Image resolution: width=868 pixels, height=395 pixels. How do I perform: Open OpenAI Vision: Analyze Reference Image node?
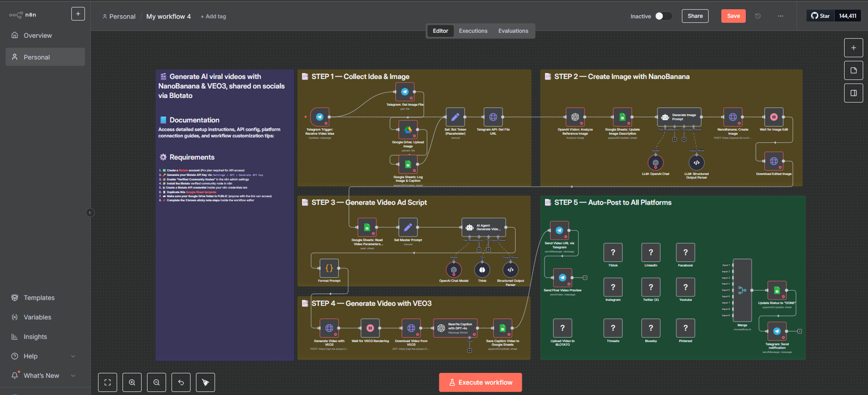pyautogui.click(x=575, y=117)
